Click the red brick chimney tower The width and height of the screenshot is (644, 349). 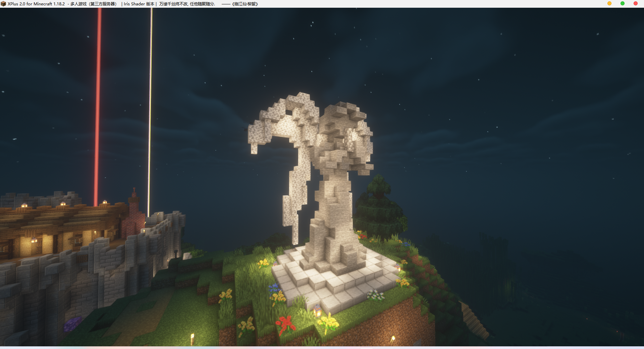click(134, 211)
